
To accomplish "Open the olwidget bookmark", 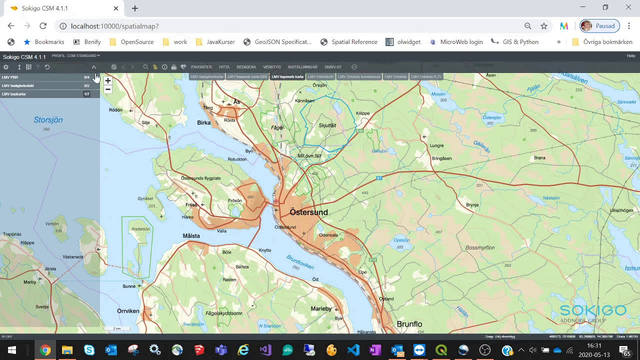I will 403,42.
